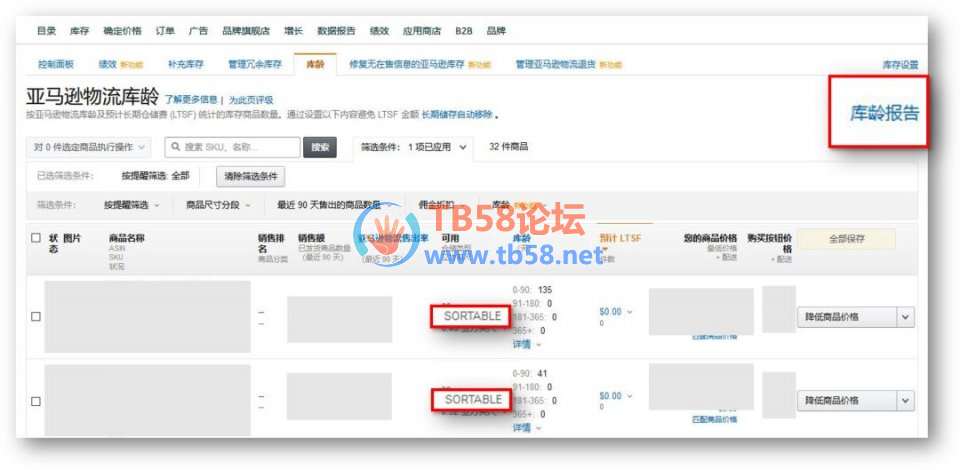
Task: Tick the checkbox of the 0-90: 135 row
Action: [36, 316]
